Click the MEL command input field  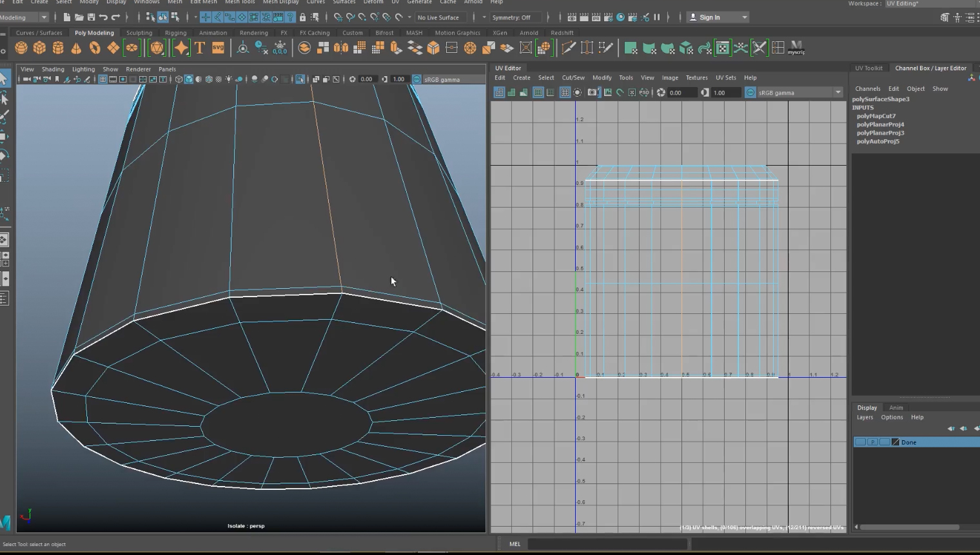pos(607,544)
